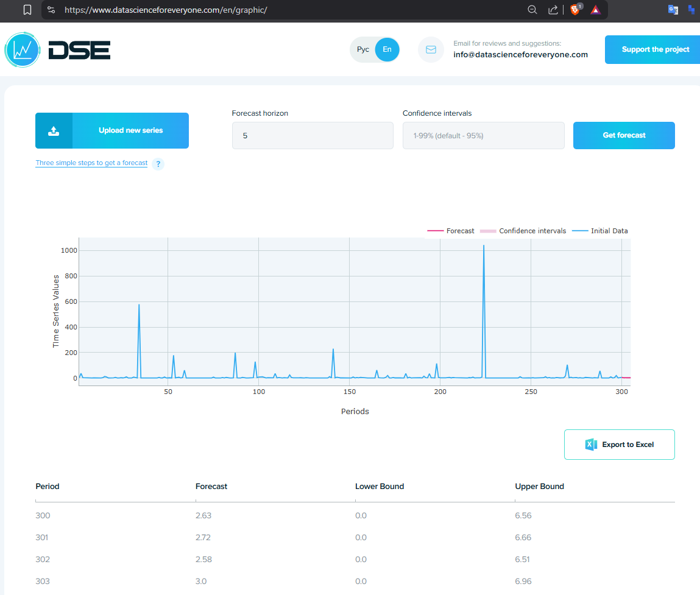This screenshot has width=700, height=595.
Task: Click forecast value 2.63
Action: (x=203, y=515)
